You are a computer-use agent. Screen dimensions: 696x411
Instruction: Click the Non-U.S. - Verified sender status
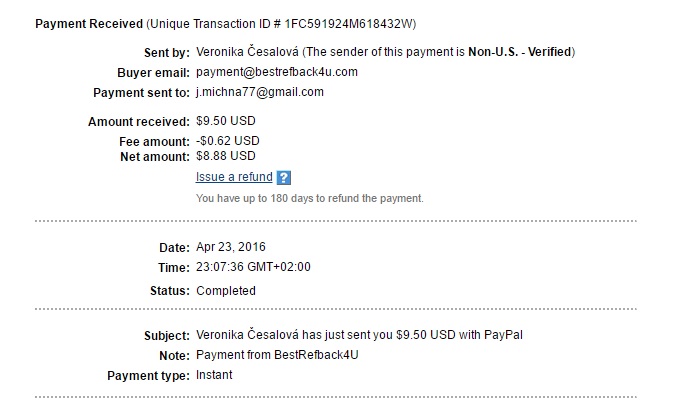click(519, 52)
